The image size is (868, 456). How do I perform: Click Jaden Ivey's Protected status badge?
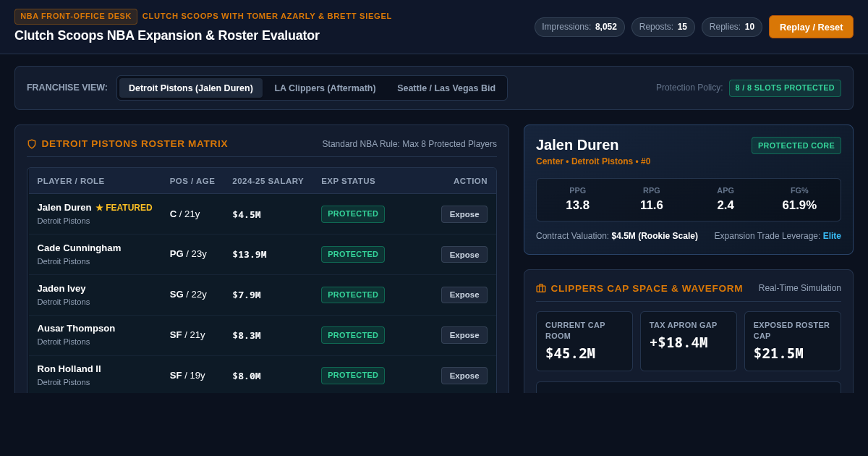tap(353, 295)
